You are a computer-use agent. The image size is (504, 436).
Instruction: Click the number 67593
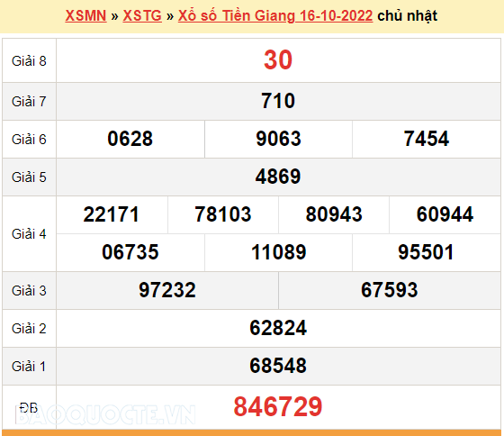point(389,290)
